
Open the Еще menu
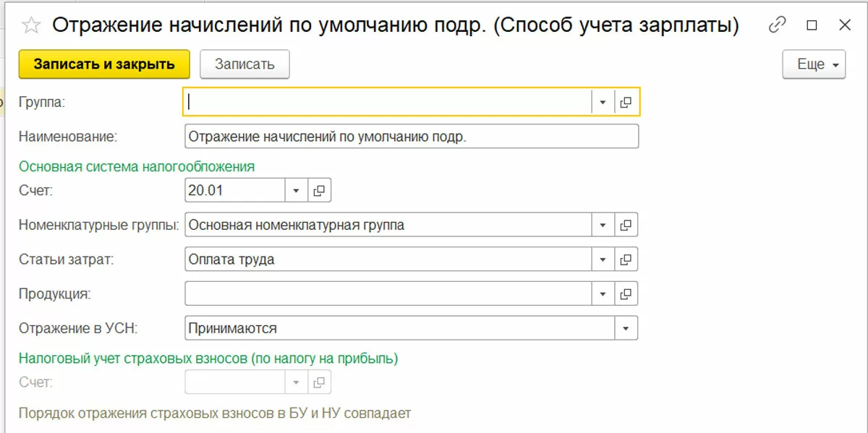[x=814, y=64]
